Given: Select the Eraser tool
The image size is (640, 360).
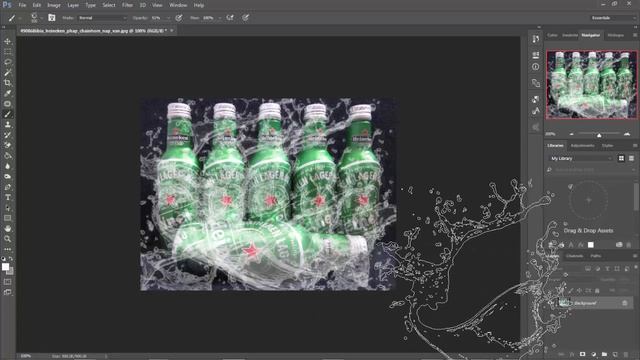Looking at the screenshot, I should [x=7, y=145].
